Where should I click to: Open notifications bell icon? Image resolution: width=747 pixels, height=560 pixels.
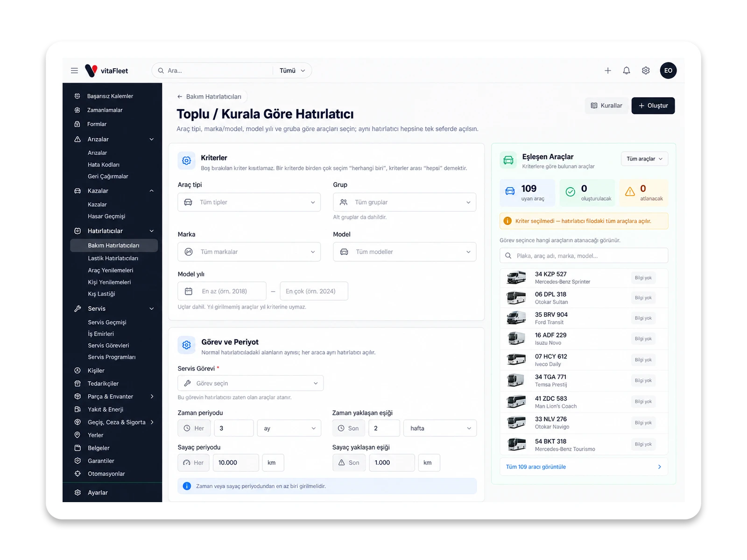[627, 70]
